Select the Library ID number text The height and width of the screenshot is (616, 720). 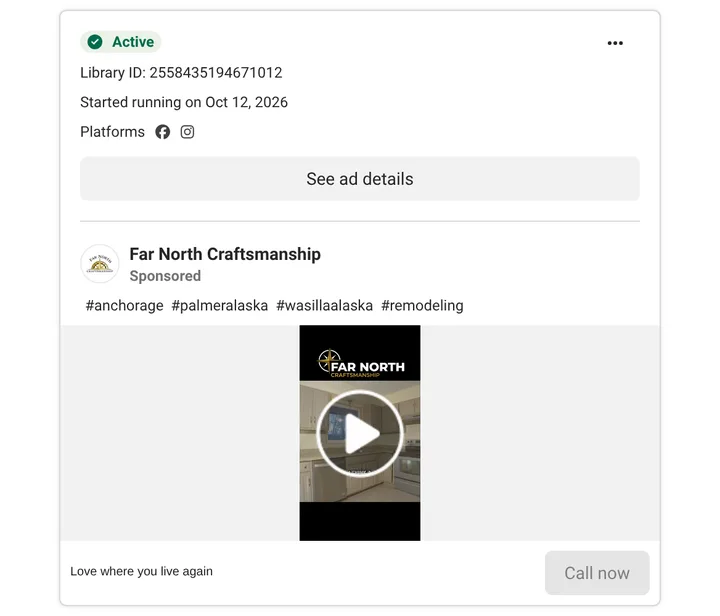point(216,73)
